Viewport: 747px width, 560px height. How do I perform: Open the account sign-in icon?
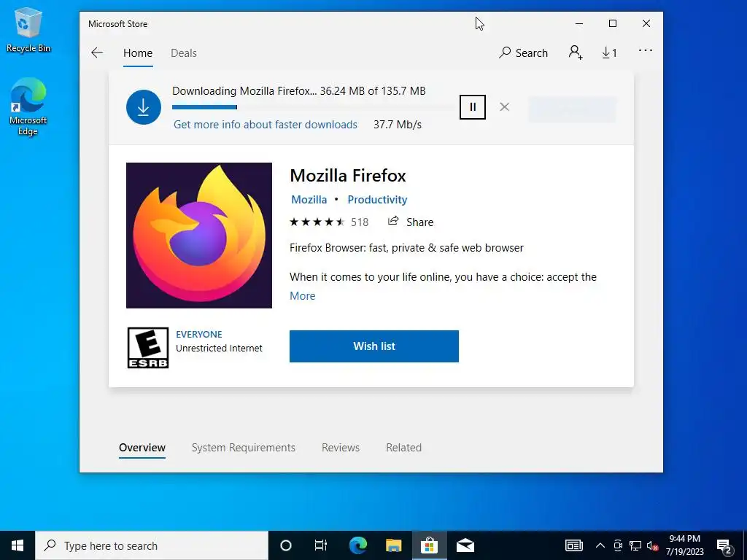click(x=576, y=52)
